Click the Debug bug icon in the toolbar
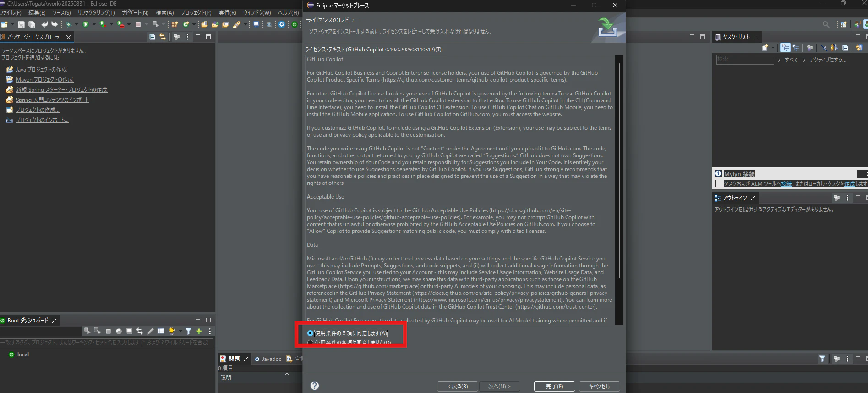This screenshot has width=868, height=393. (68, 24)
